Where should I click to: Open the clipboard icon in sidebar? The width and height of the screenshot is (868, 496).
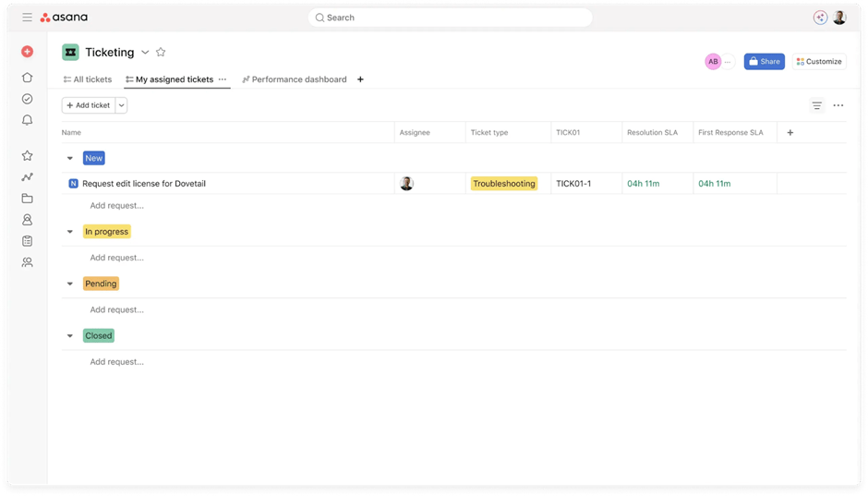pyautogui.click(x=27, y=241)
